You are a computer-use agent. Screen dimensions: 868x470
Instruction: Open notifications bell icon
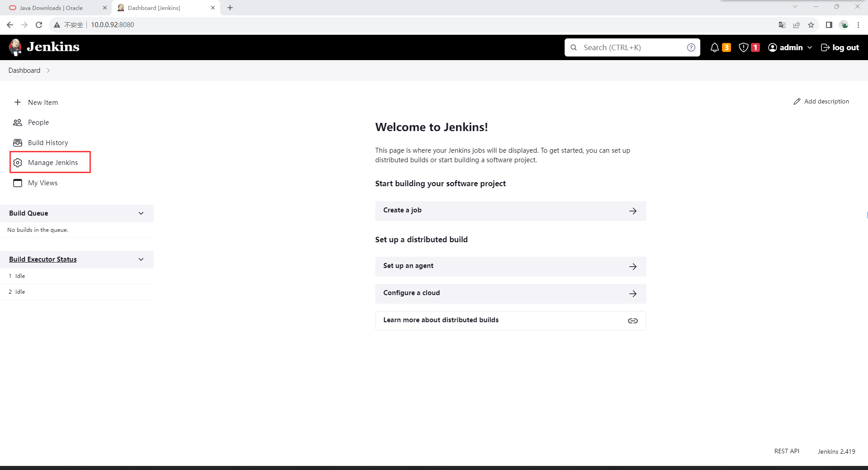pos(715,47)
